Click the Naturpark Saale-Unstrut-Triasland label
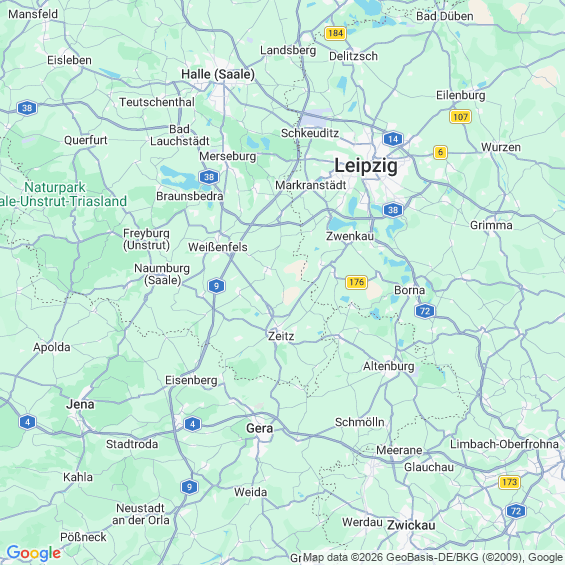The height and width of the screenshot is (565, 565). tap(63, 194)
